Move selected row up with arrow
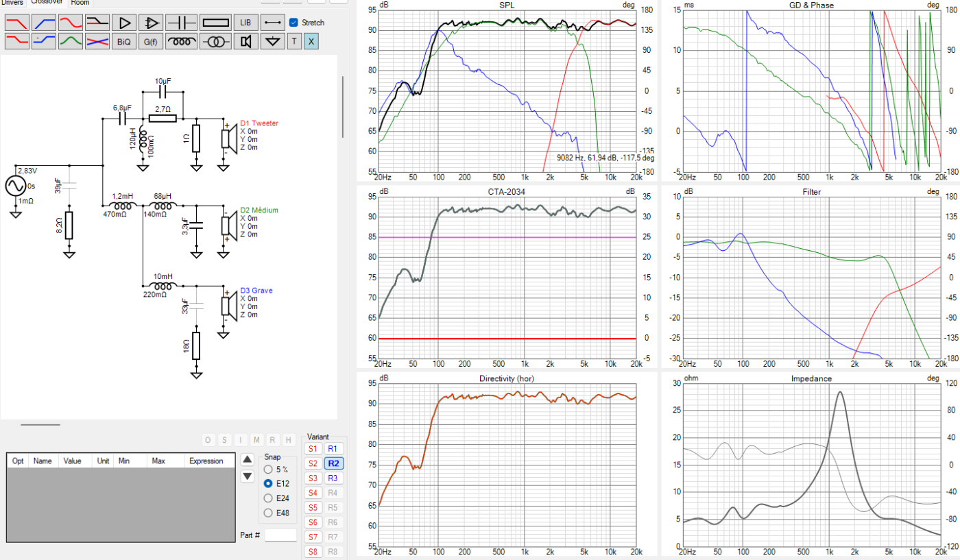Image resolution: width=960 pixels, height=560 pixels. point(247,460)
